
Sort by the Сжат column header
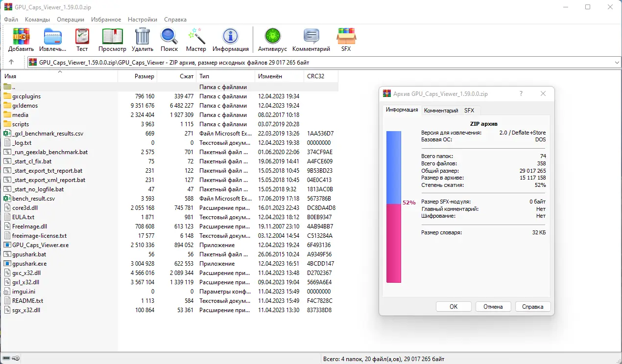(177, 76)
